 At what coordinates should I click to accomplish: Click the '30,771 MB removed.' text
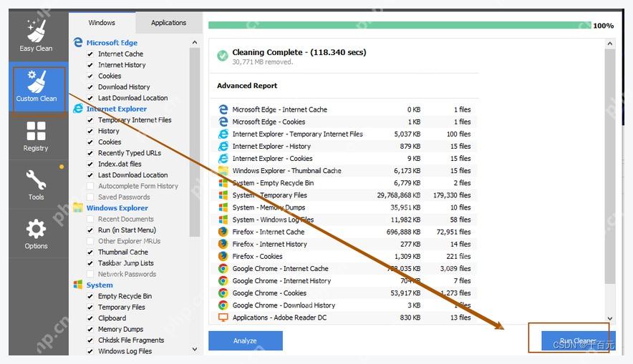pos(262,62)
